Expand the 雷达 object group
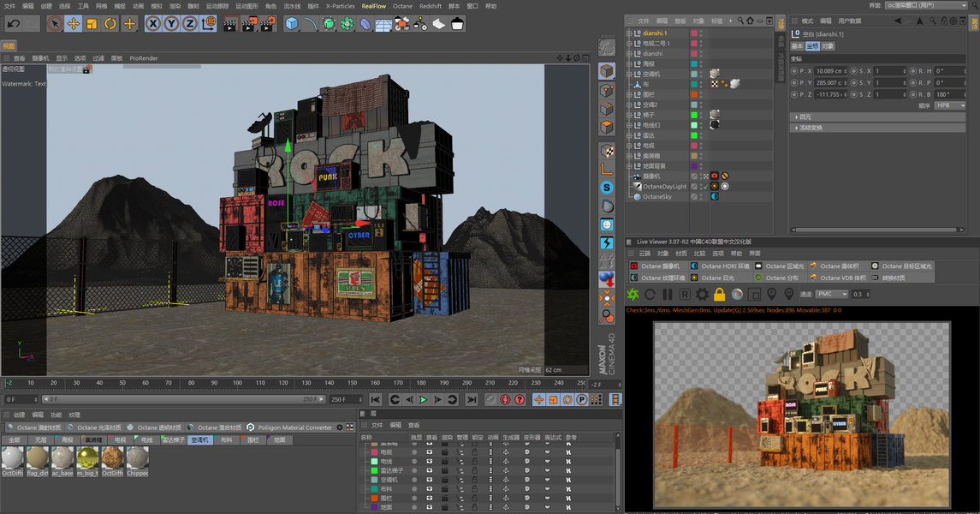 tap(629, 135)
